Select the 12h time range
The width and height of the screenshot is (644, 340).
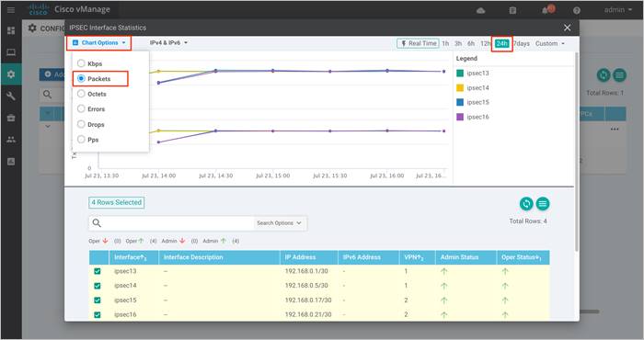tap(485, 43)
